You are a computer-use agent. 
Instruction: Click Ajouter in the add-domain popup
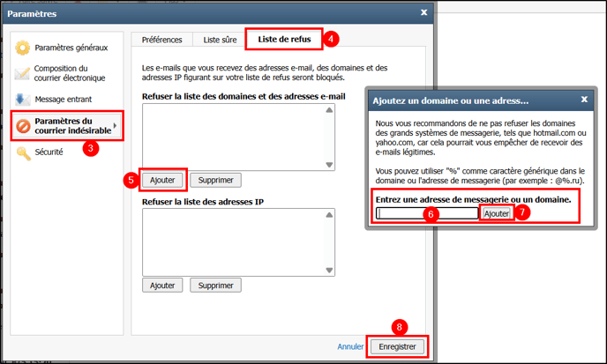[497, 213]
